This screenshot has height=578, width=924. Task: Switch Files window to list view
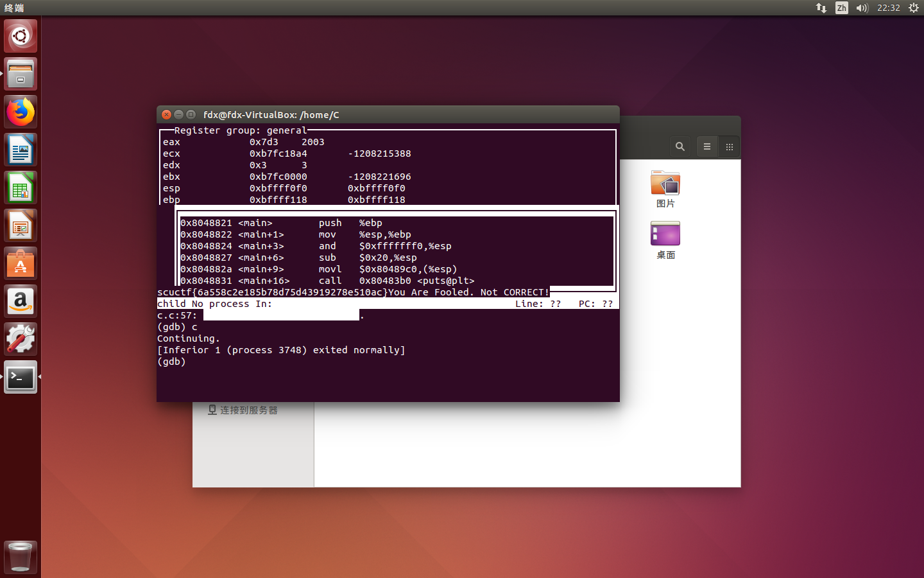coord(707,146)
